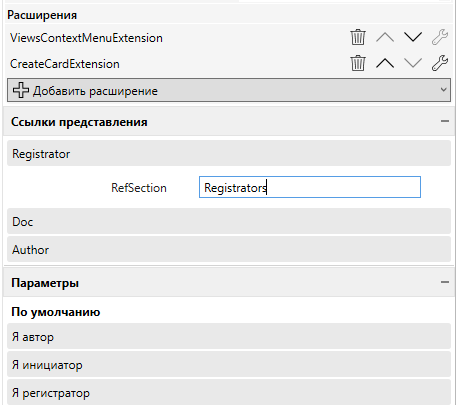The height and width of the screenshot is (405, 456).
Task: Expand the Doc reference row
Action: (229, 221)
